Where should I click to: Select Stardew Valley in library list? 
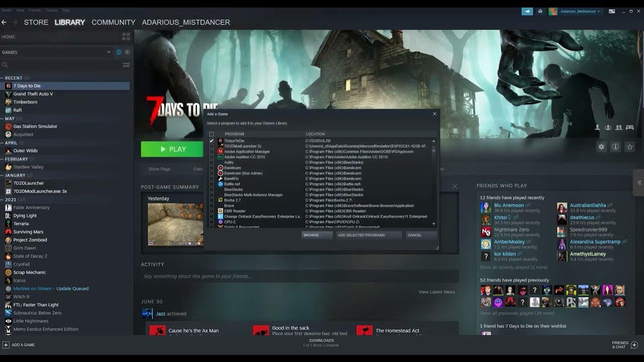(28, 167)
